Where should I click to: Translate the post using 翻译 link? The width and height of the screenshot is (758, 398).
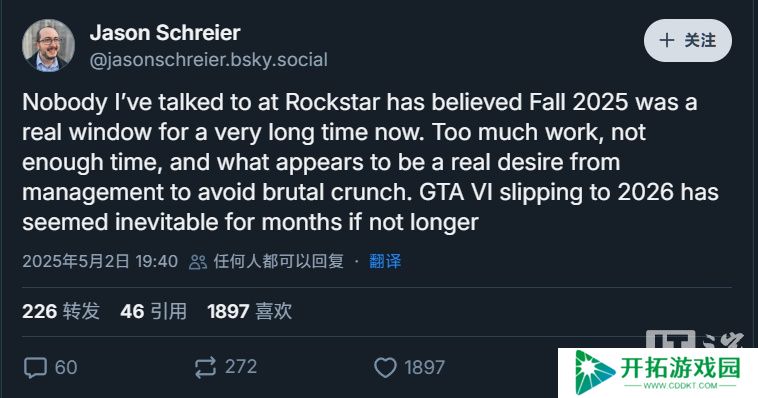(385, 261)
